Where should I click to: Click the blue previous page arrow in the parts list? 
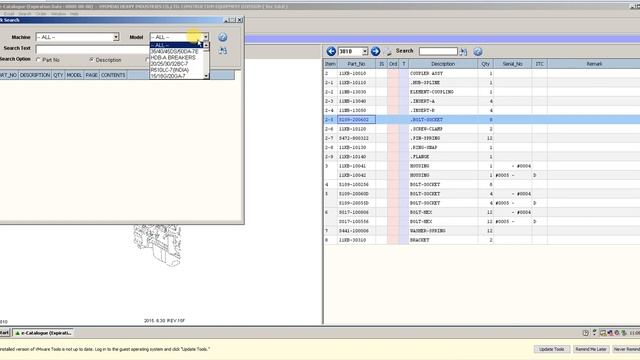click(x=331, y=51)
